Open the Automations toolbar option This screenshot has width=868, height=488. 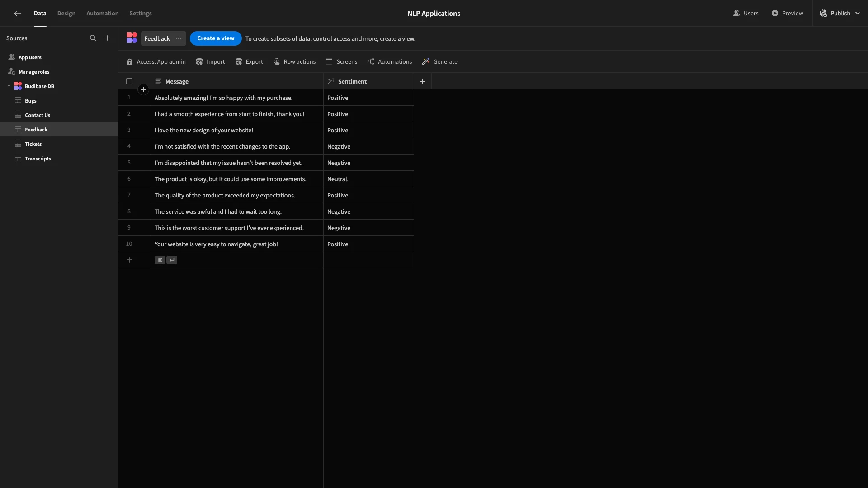coord(390,61)
